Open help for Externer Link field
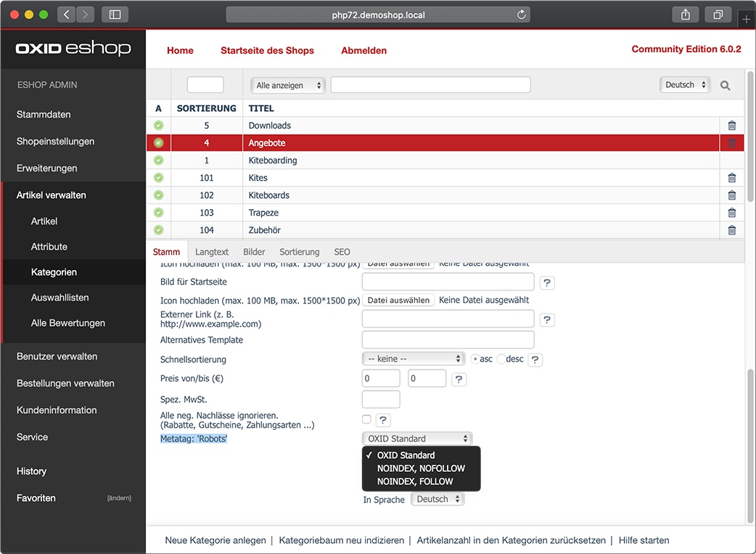Viewport: 756px width, 554px height. [x=547, y=319]
